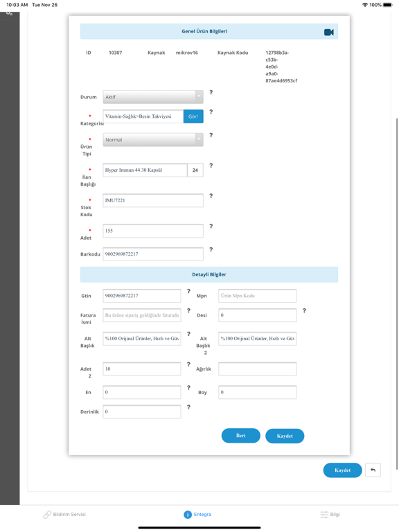Click the Derinlik input field
Image resolution: width=399 pixels, height=532 pixels.
click(x=142, y=411)
